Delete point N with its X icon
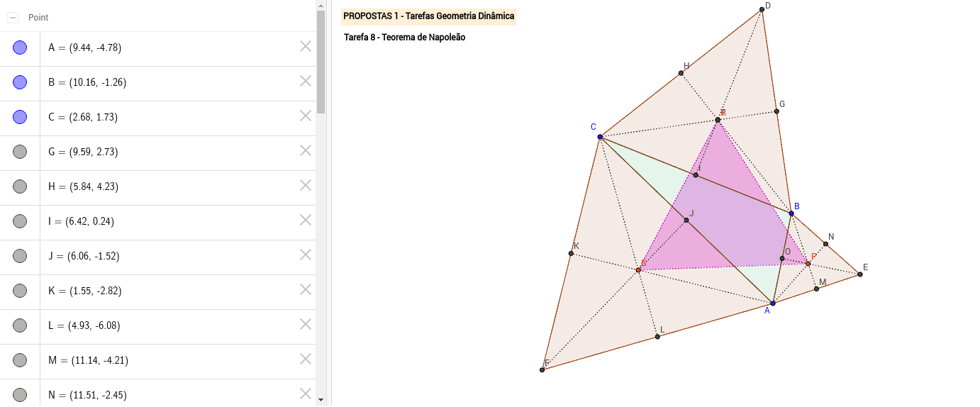Image resolution: width=980 pixels, height=407 pixels. [306, 394]
